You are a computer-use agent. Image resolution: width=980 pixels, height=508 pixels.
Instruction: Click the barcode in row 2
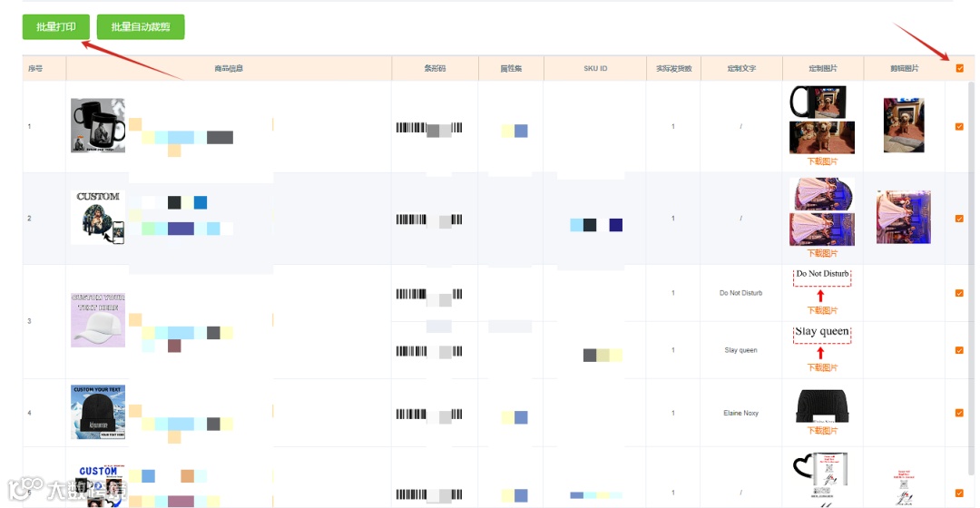click(429, 220)
